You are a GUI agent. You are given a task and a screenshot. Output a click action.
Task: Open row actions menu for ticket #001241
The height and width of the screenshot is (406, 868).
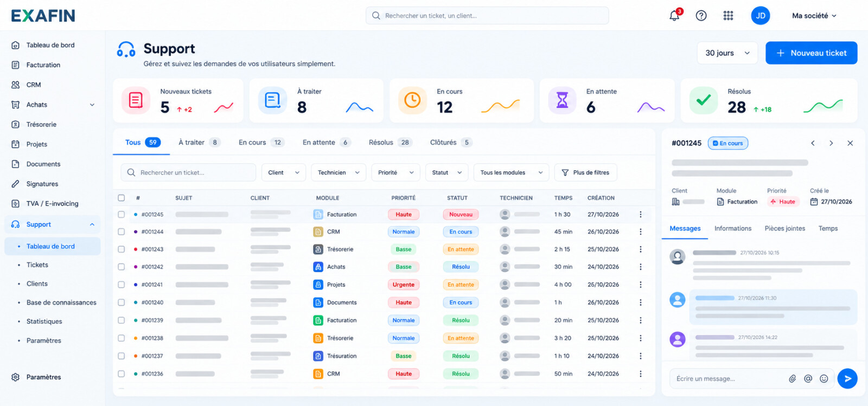point(641,285)
